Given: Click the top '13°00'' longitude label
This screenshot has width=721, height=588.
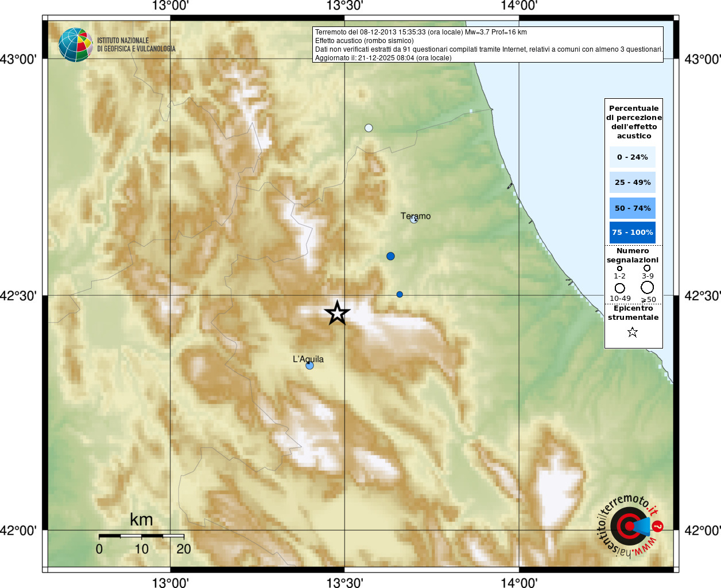Looking at the screenshot, I should [170, 6].
